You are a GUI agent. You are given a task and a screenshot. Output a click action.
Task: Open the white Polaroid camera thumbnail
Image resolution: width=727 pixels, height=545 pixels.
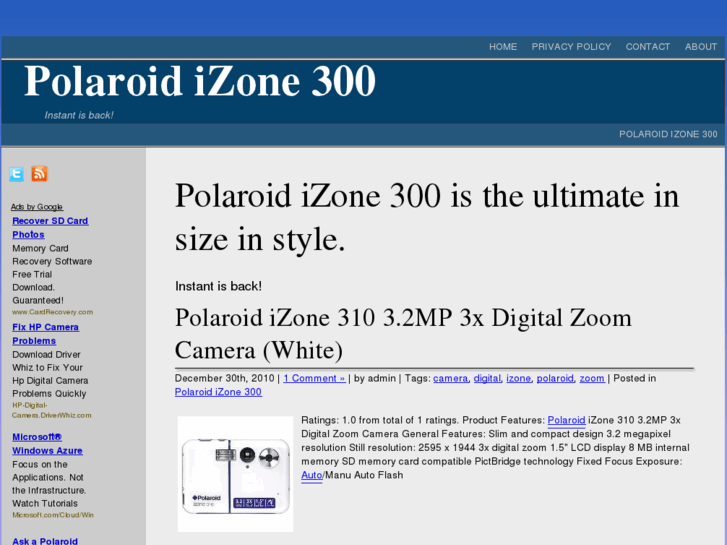(x=236, y=474)
